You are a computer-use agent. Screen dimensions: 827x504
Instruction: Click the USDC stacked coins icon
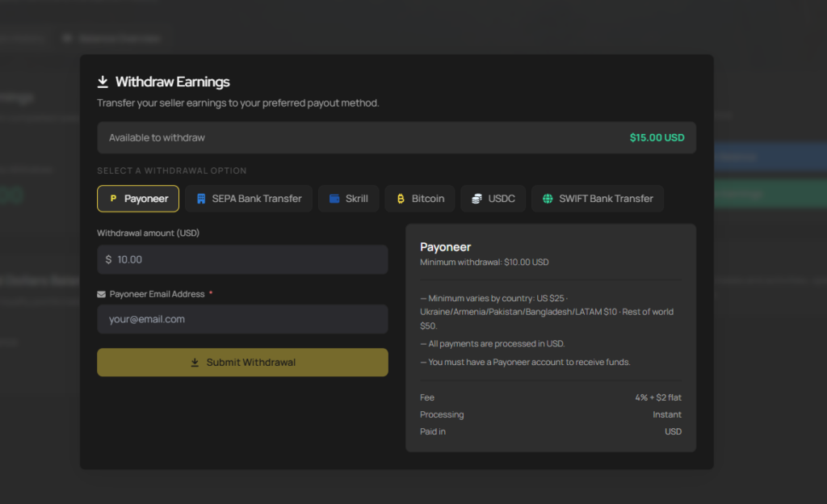click(476, 199)
